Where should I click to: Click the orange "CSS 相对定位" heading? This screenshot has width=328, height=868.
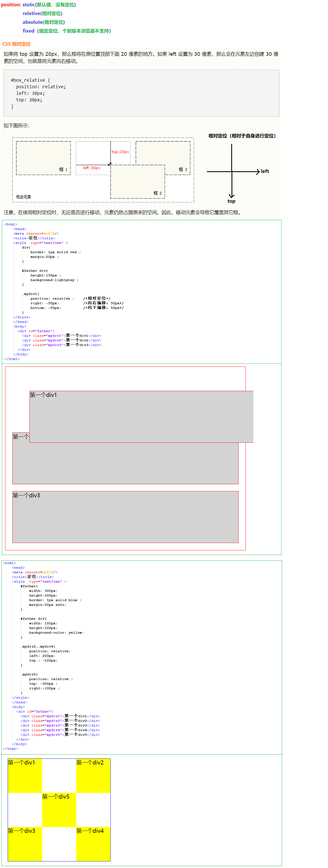tap(16, 44)
